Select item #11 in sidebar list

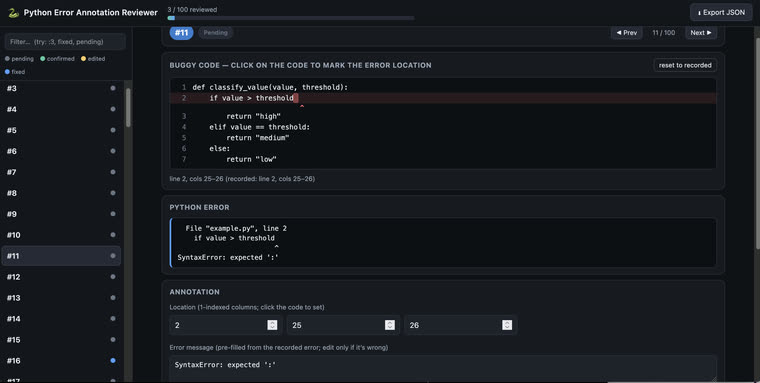tap(61, 255)
